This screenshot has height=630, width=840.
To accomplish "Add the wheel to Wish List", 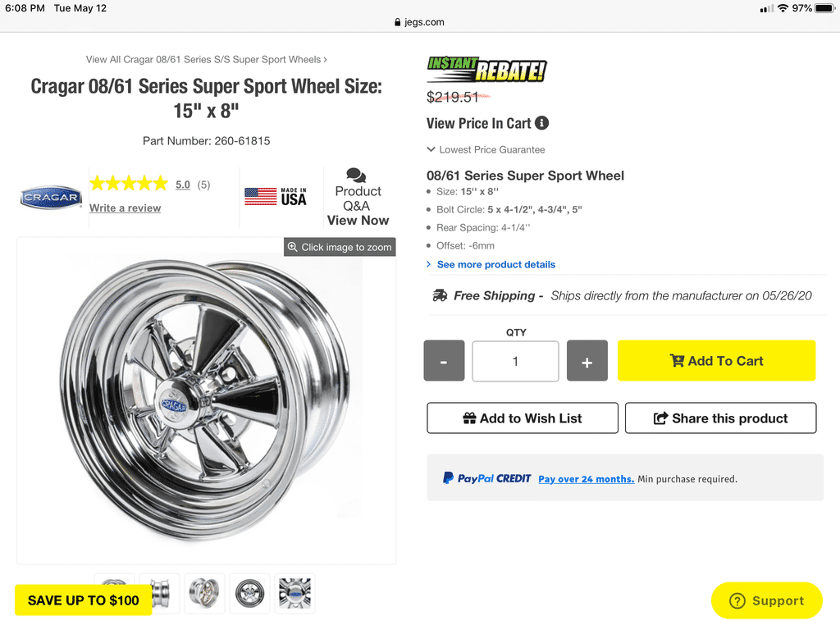I will 523,418.
